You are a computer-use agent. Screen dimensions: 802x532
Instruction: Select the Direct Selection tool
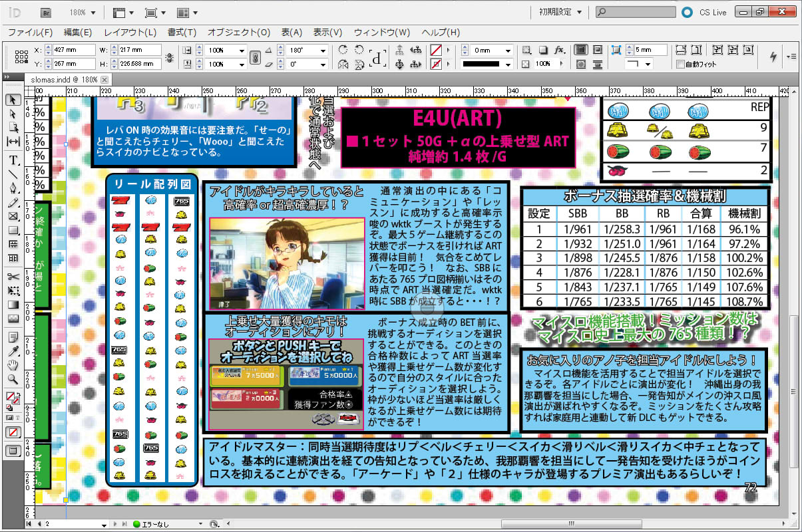point(13,114)
